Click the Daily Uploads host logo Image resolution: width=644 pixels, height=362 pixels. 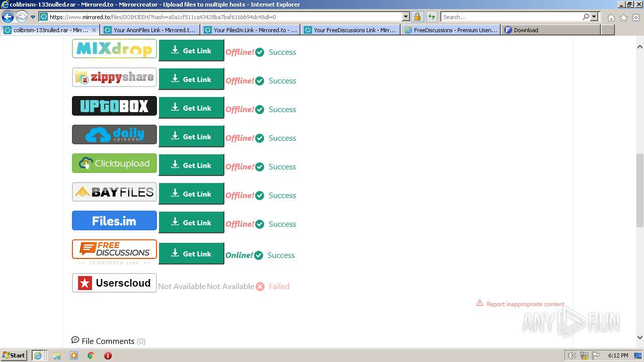[x=114, y=135]
